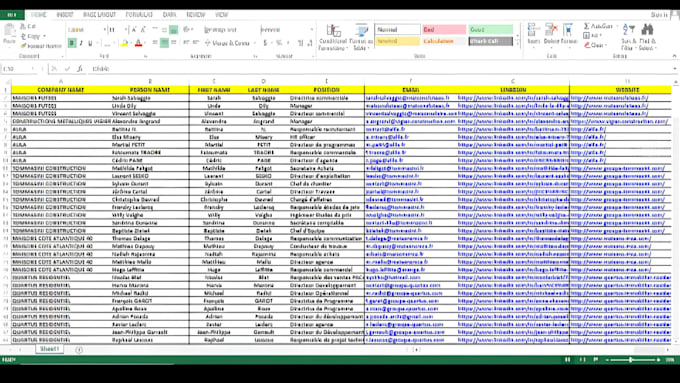Viewport: 680px width, 383px height.
Task: Click the Format cells icon
Action: (x=568, y=29)
